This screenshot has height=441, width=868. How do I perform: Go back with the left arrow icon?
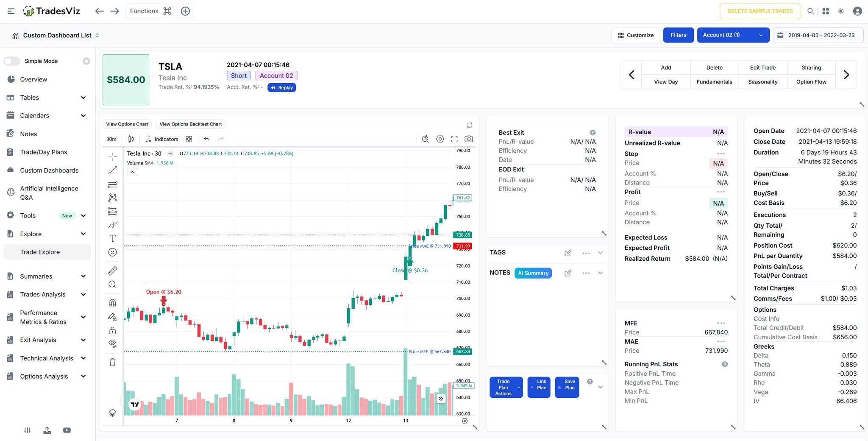100,11
